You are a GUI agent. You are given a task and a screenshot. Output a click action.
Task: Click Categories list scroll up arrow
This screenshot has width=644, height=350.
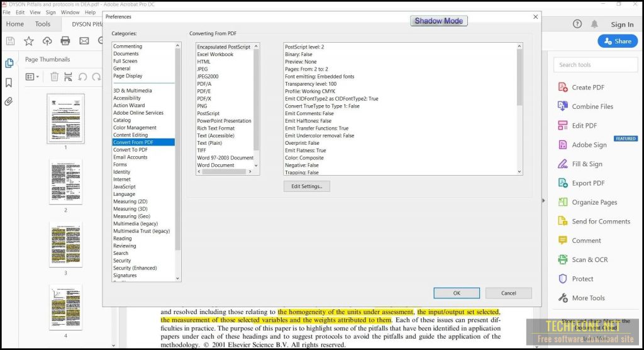point(178,45)
